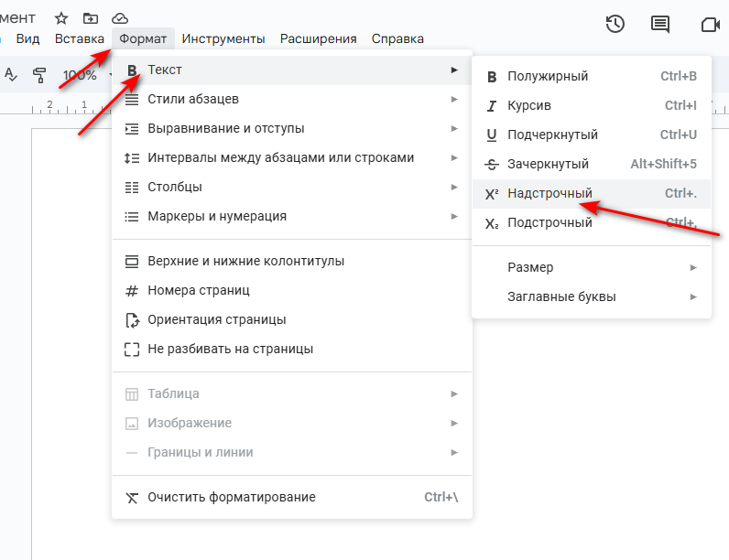Choose Ориентация страницы

(x=292, y=320)
